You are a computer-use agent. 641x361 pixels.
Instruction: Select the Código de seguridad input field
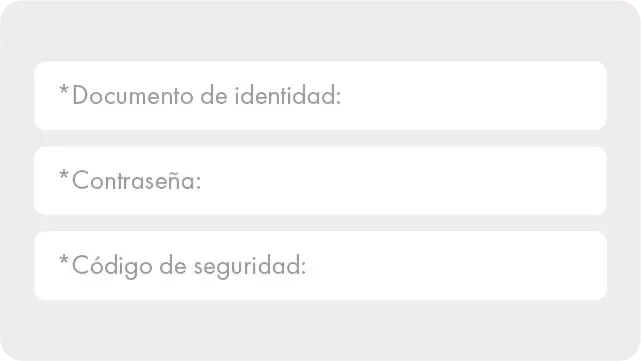coord(320,266)
